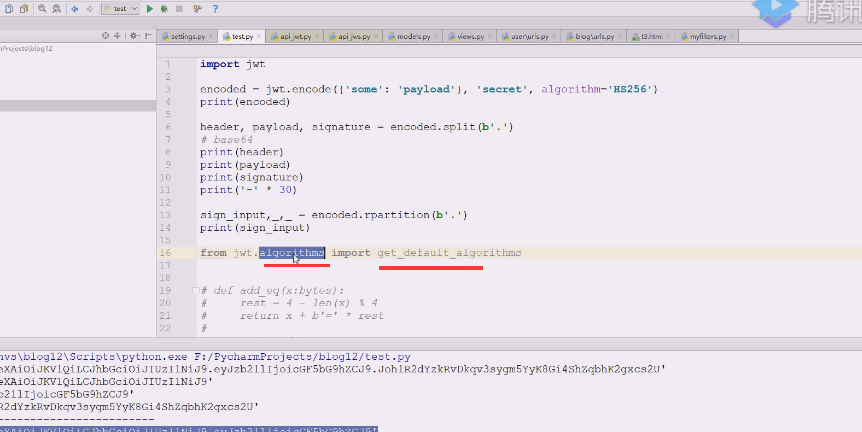
Task: Collapse the commented block fold marker at line 19
Action: click(195, 290)
